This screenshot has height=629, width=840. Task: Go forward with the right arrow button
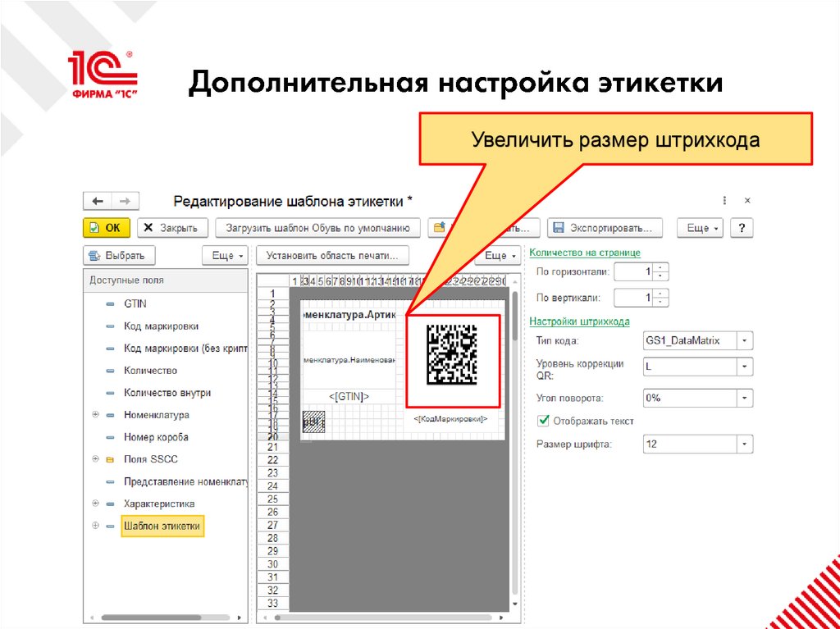(x=125, y=201)
